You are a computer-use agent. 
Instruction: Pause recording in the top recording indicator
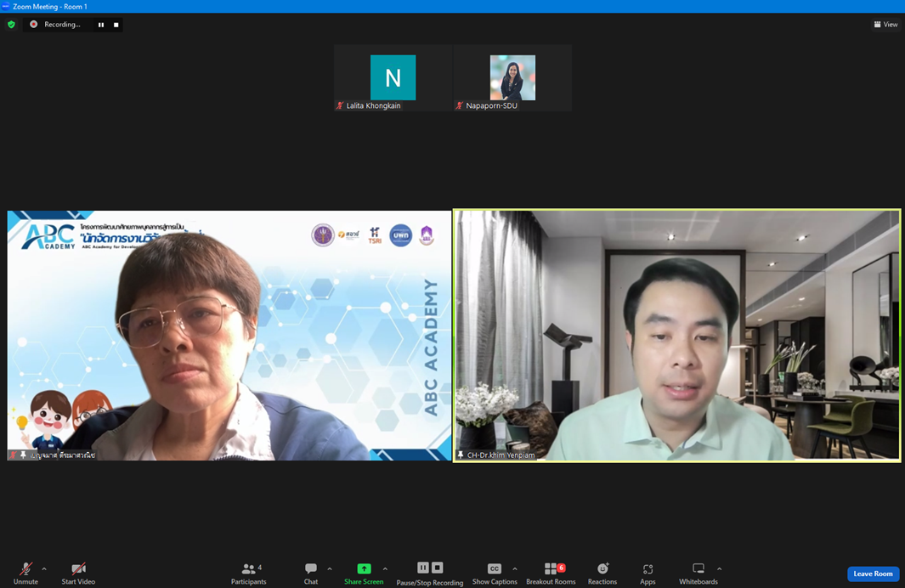[101, 25]
